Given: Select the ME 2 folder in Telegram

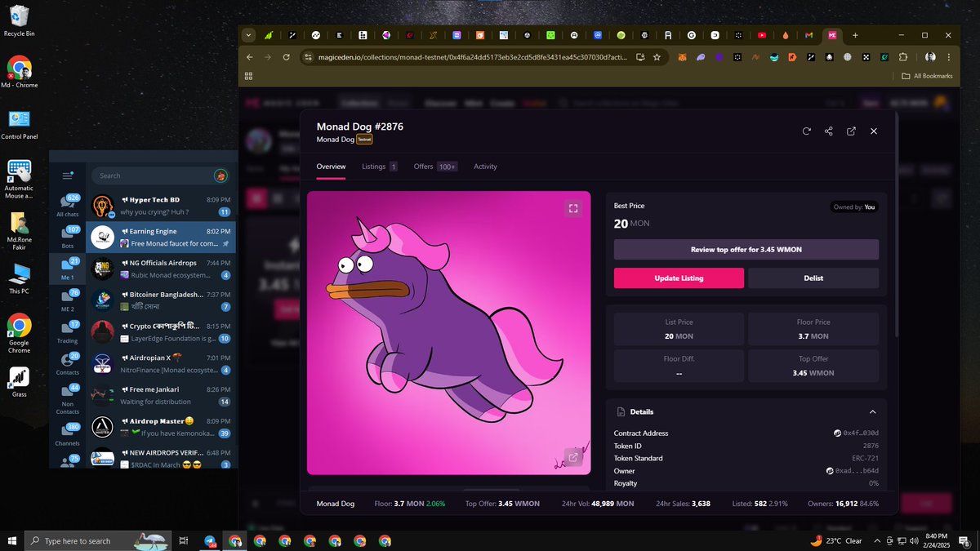Looking at the screenshot, I should point(68,301).
